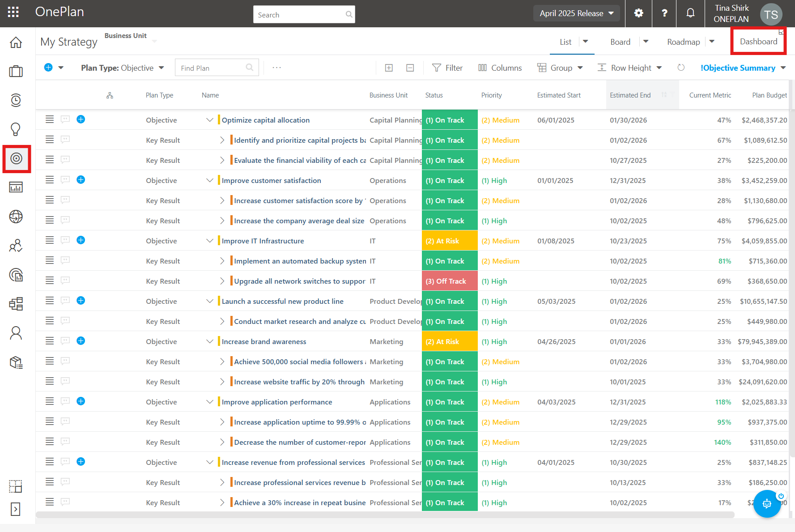The height and width of the screenshot is (532, 795).
Task: Open the more options ellipsis in toolbar
Action: click(x=277, y=68)
